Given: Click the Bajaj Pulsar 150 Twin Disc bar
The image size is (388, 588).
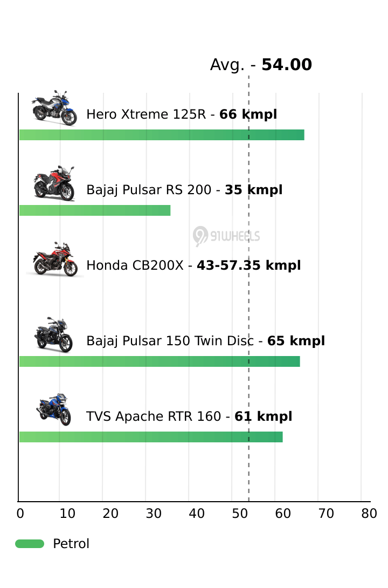Looking at the screenshot, I should pyautogui.click(x=160, y=361).
